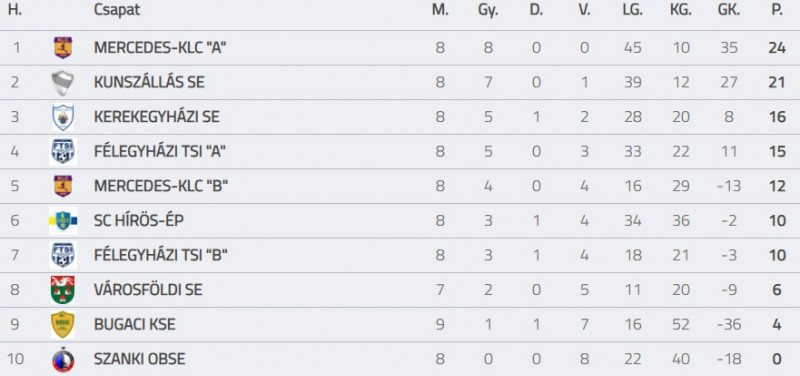Open FÉLEGYHÁZI TSI "B" team name
Screen dimensions: 800x376
click(x=161, y=255)
